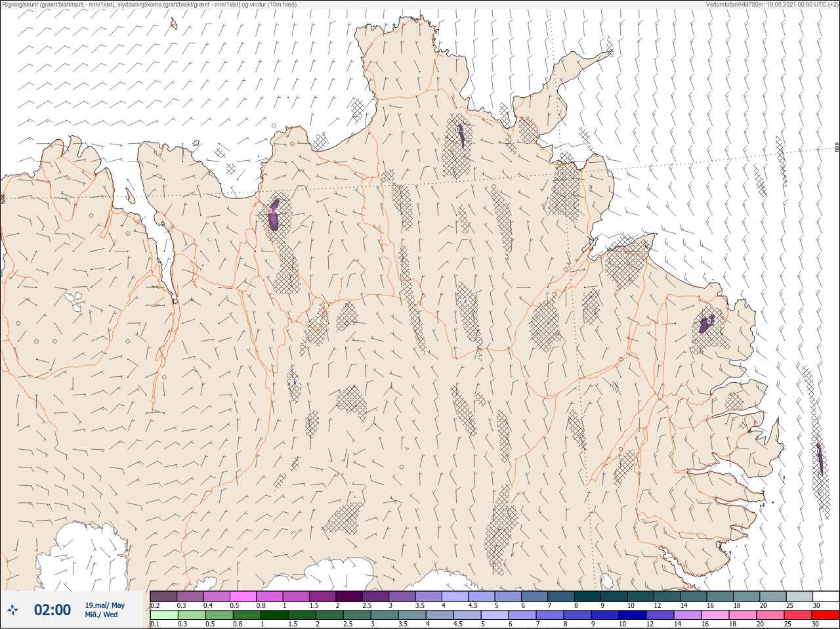Image resolution: width=840 pixels, height=629 pixels.
Task: Select the darkest purple 2 snow legend swatch
Action: tap(350, 596)
